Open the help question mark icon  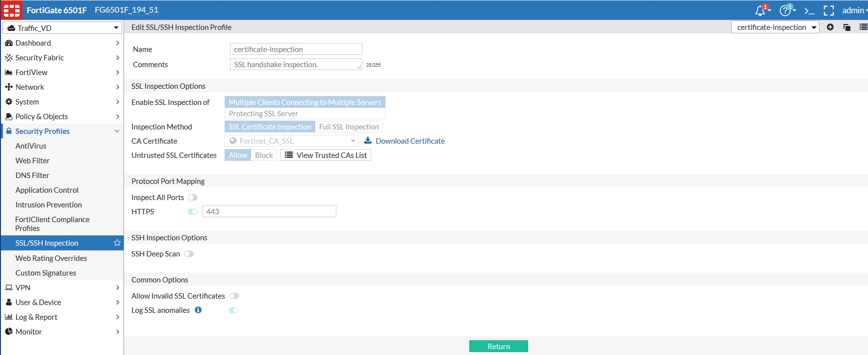tap(786, 10)
